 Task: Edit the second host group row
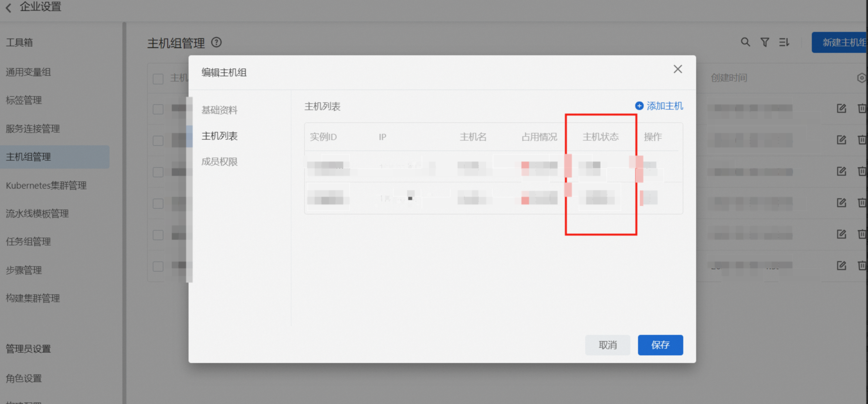pos(841,140)
